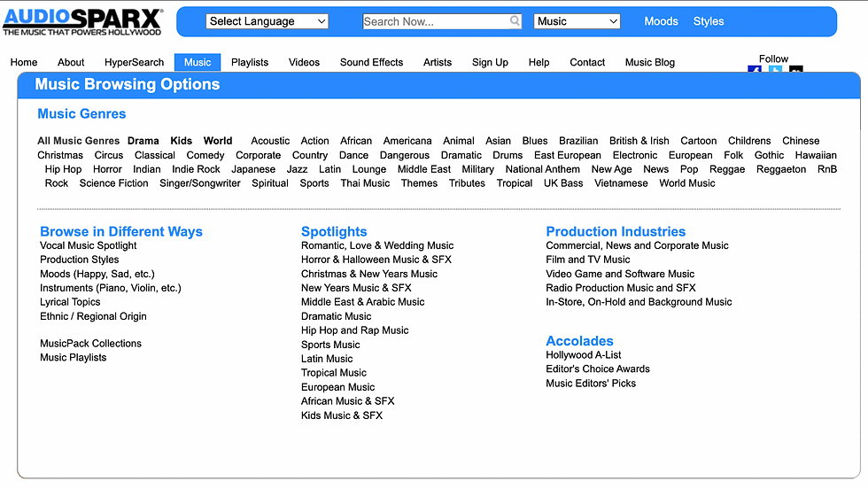Choose the Reggaeton genre
868x489 pixels.
click(x=781, y=169)
